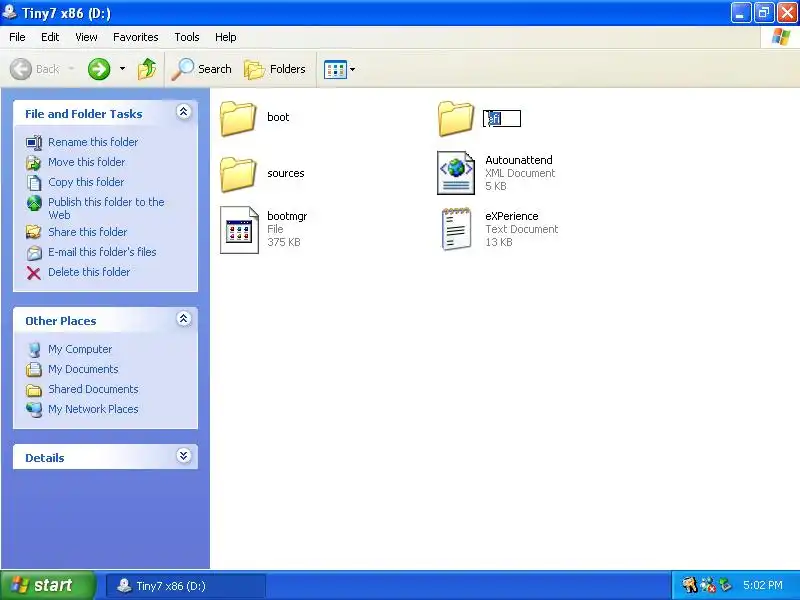The width and height of the screenshot is (800, 600).
Task: Click Copy this folder link
Action: pos(86,182)
